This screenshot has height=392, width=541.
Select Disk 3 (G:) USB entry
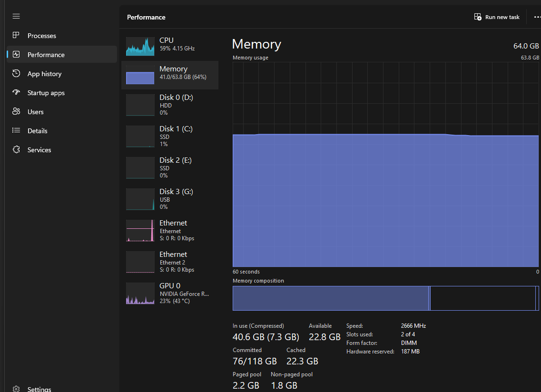(x=170, y=199)
